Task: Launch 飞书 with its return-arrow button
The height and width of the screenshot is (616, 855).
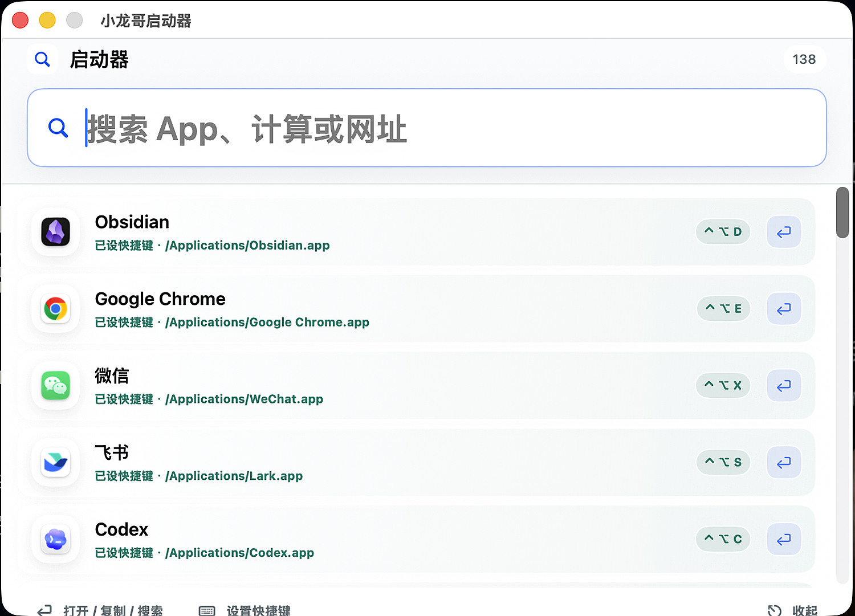Action: click(784, 463)
